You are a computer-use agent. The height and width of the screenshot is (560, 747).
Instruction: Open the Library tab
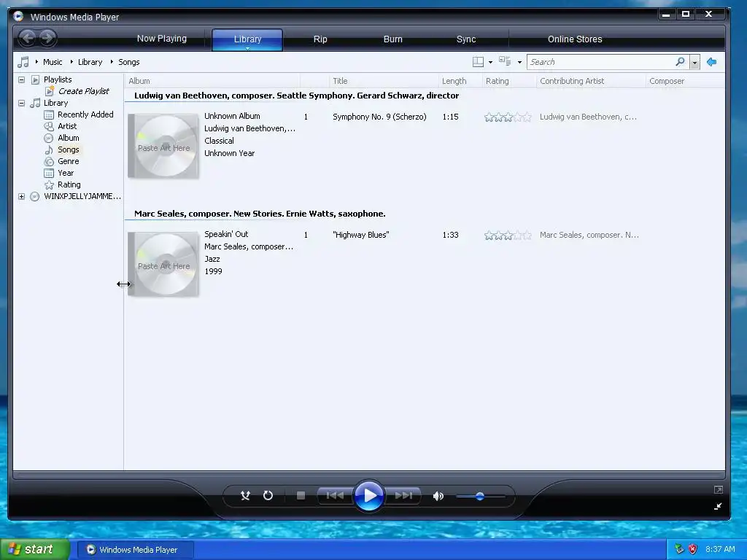point(247,39)
